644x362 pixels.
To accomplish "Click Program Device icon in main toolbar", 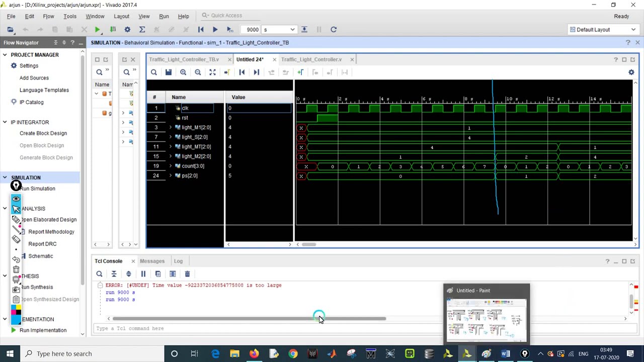I will click(113, 30).
